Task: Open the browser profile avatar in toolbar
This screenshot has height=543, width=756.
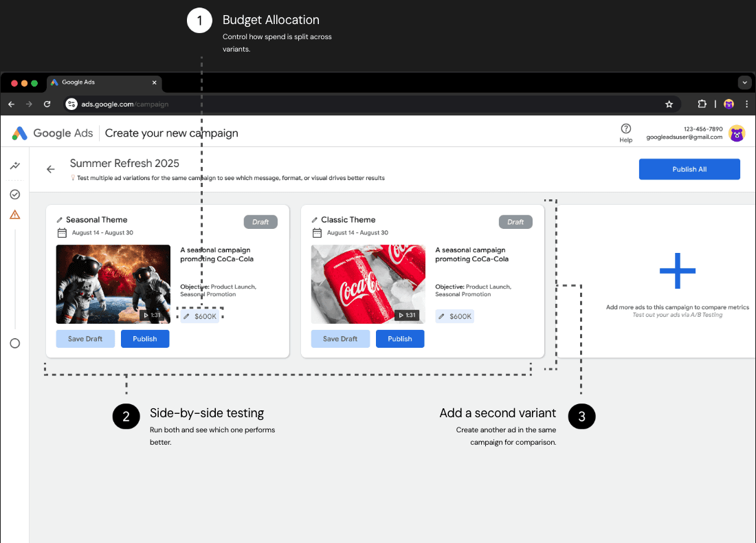Action: click(729, 104)
